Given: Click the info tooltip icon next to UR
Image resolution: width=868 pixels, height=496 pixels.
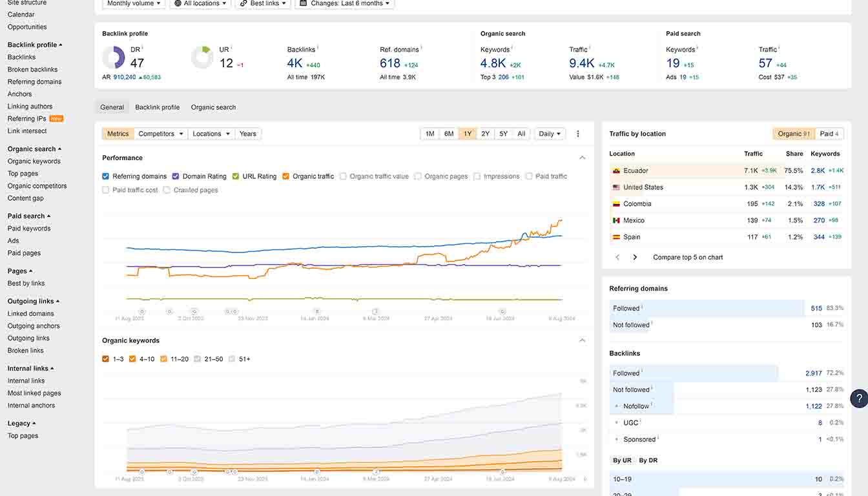Looking at the screenshot, I should click(x=231, y=46).
